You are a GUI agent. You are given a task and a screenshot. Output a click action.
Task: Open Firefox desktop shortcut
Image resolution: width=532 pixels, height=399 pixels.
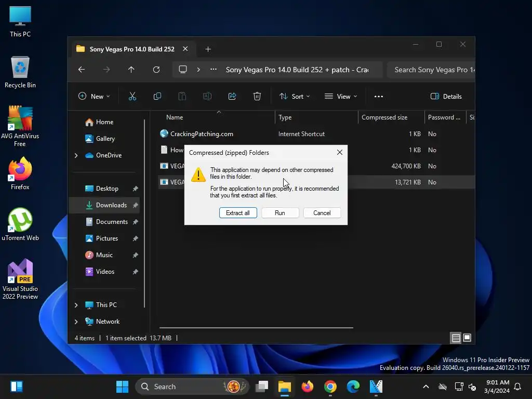click(x=20, y=174)
